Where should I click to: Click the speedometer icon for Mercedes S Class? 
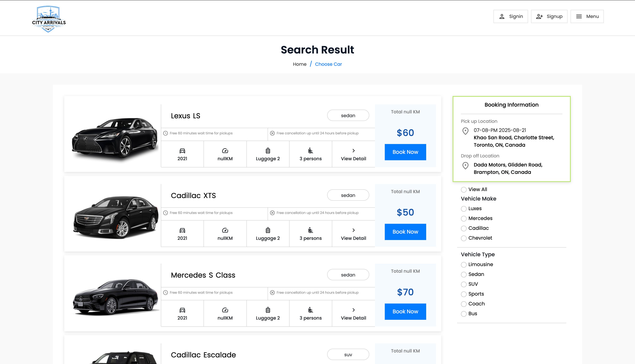[225, 310]
